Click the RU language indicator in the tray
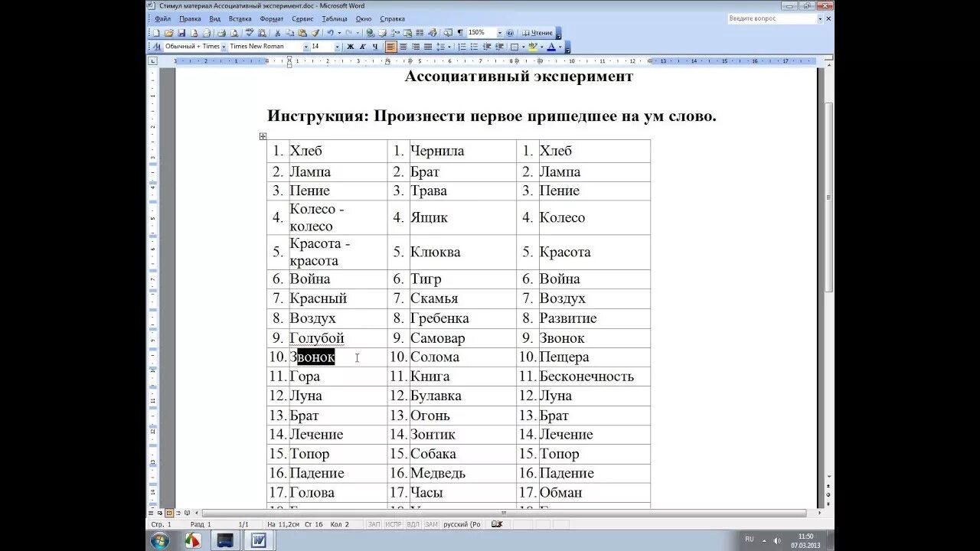Viewport: 980px width, 551px height. [750, 539]
